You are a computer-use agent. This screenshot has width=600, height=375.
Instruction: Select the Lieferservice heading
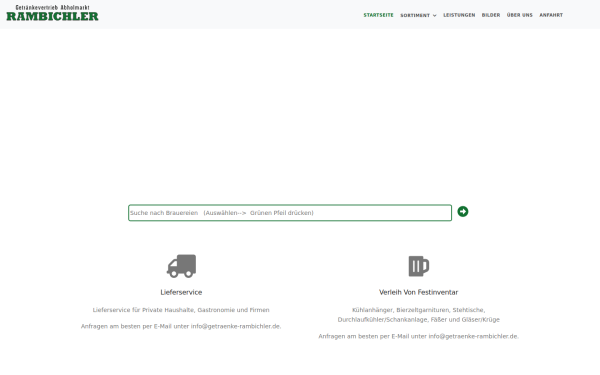point(181,292)
